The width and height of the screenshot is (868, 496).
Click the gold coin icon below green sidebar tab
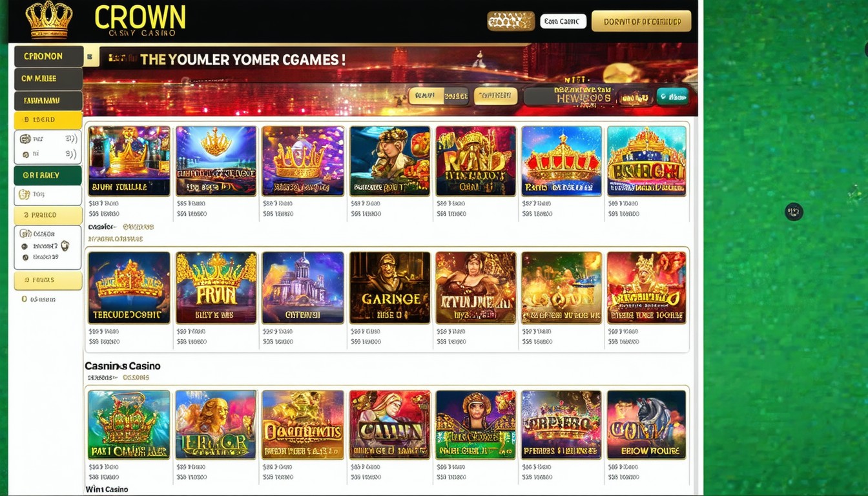tap(25, 194)
